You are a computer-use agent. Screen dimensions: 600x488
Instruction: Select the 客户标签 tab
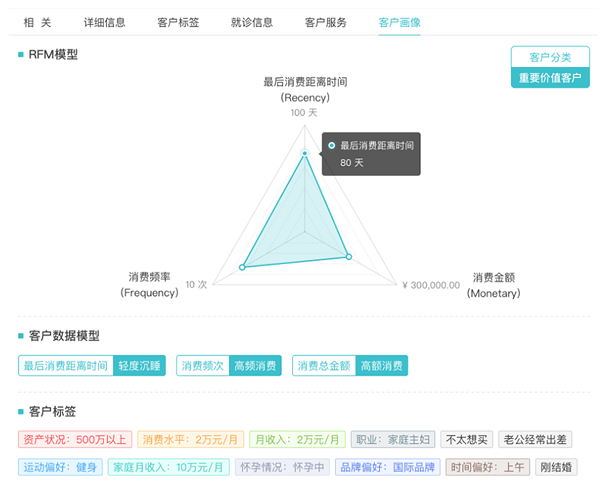click(178, 22)
